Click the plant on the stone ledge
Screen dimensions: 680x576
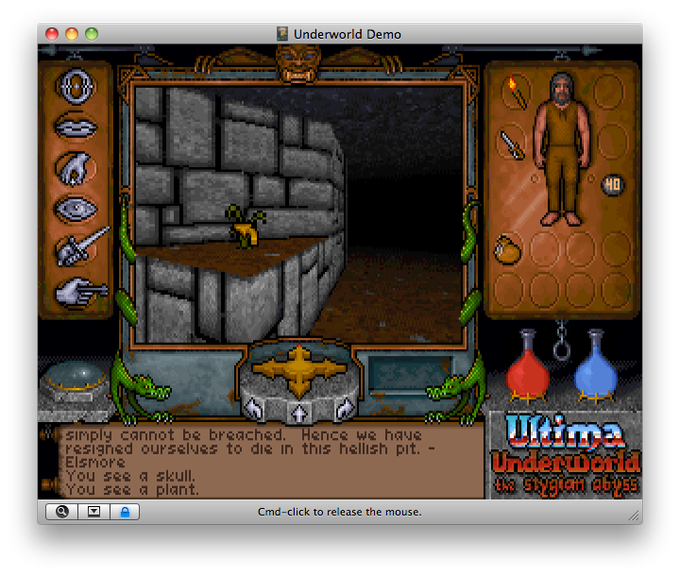click(246, 227)
